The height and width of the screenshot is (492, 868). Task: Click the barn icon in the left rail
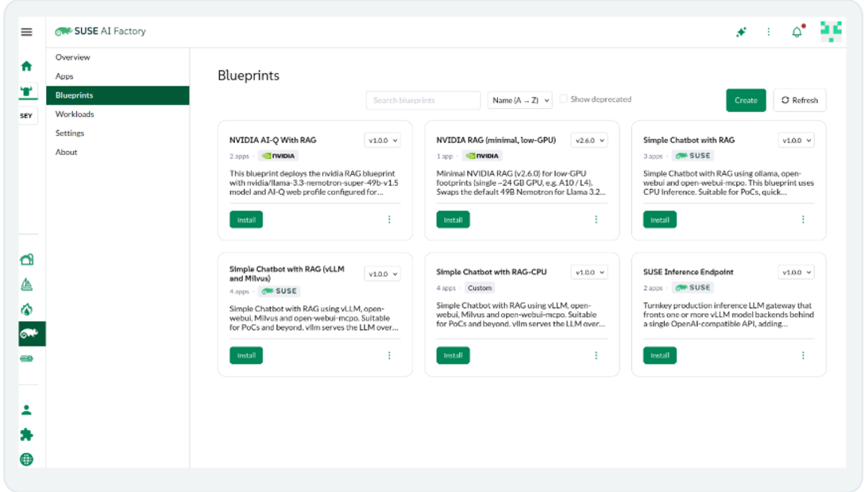click(26, 259)
